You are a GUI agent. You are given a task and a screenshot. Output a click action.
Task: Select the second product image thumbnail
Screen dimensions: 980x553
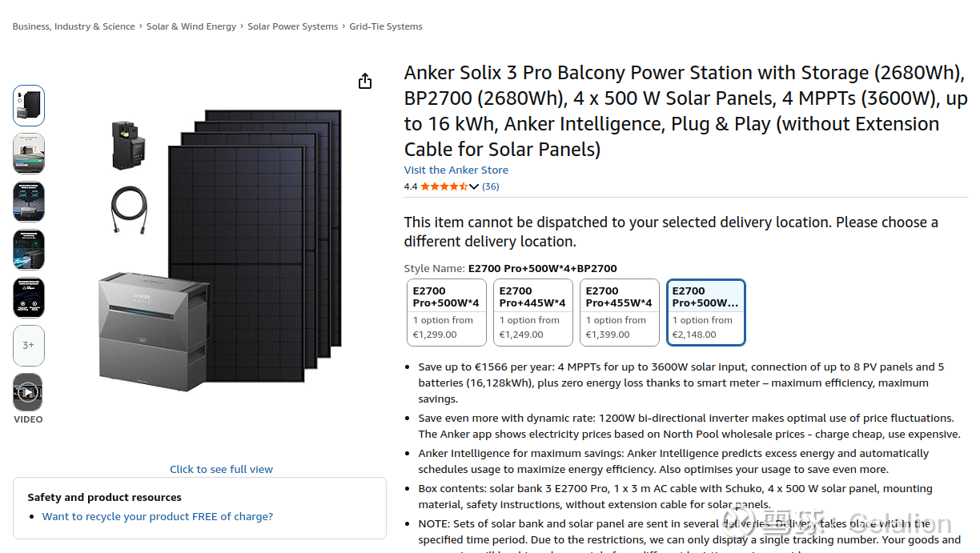29,154
